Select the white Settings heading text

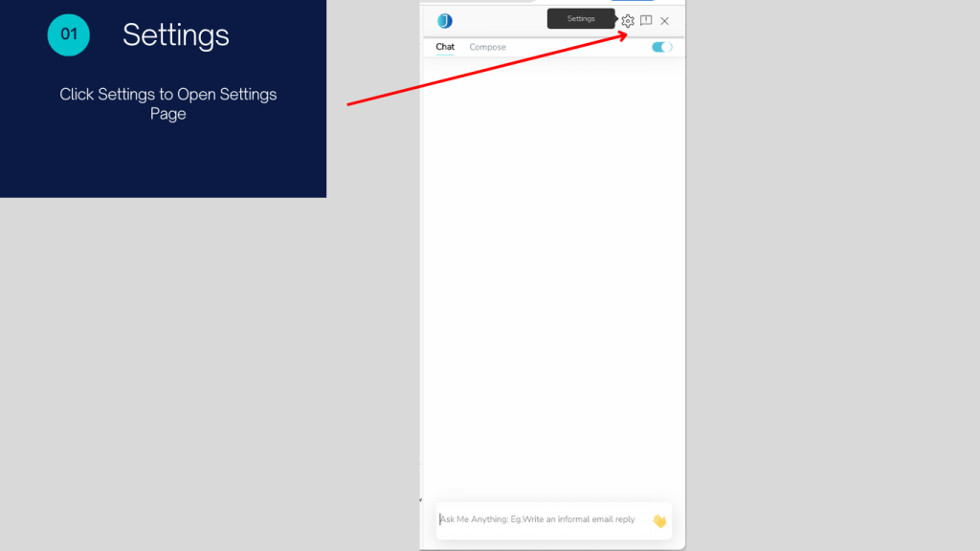click(176, 35)
